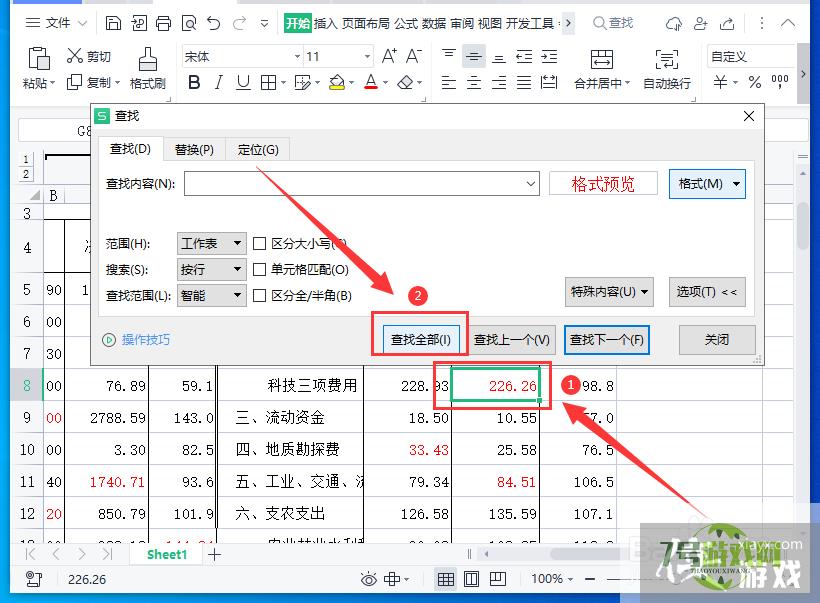Open the 查找范围(L) 智能 dropdown

[211, 295]
